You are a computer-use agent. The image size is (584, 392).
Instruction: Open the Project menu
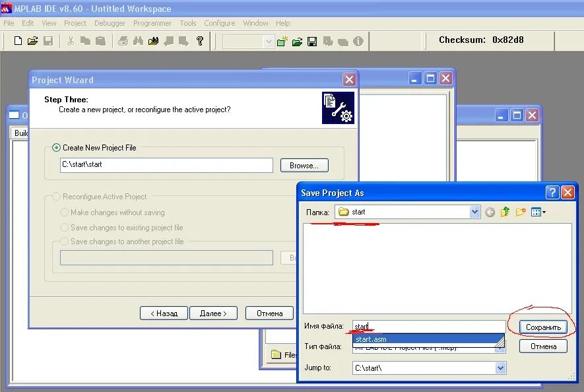pyautogui.click(x=75, y=23)
